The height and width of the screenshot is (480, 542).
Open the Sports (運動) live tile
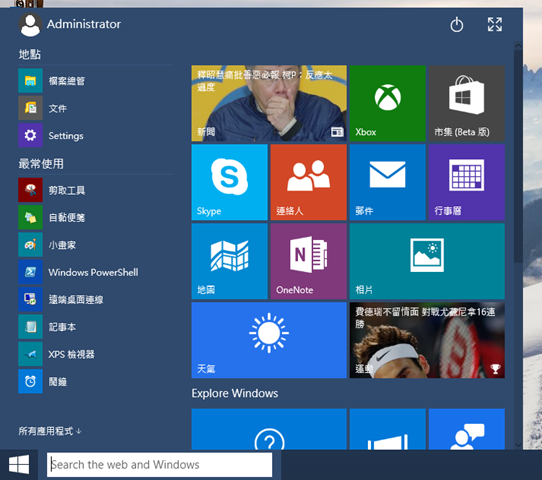pos(427,340)
